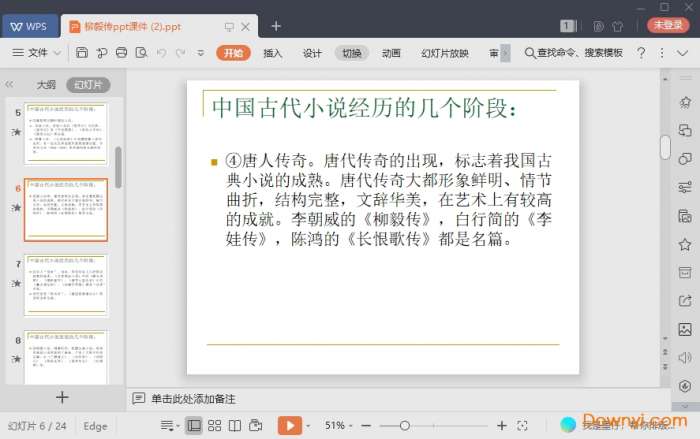Select slide 8 thumbnail

coord(66,357)
